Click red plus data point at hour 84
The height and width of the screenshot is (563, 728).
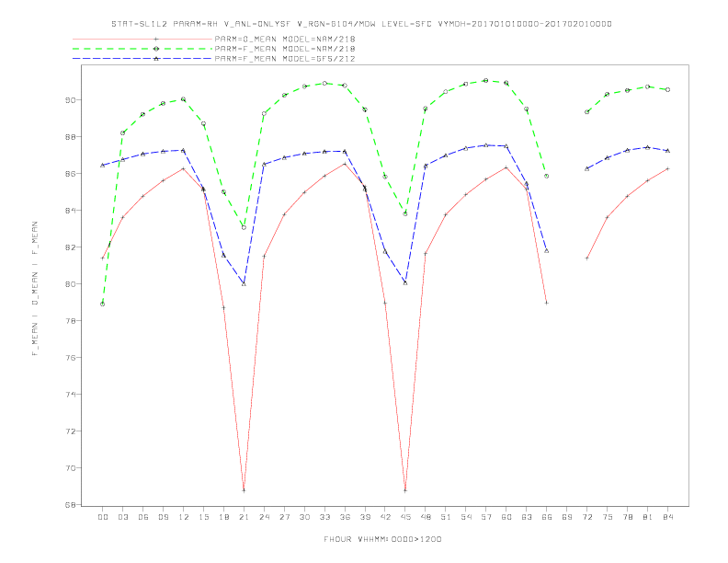667,168
